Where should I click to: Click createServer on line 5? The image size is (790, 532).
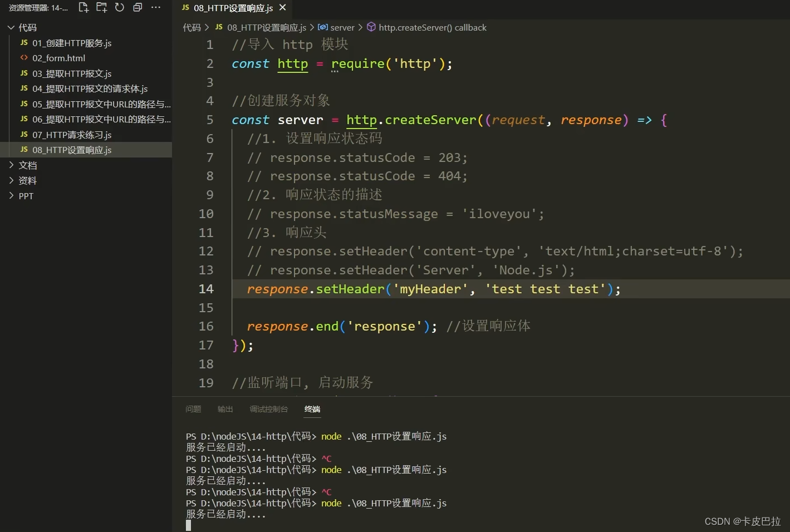click(x=431, y=120)
